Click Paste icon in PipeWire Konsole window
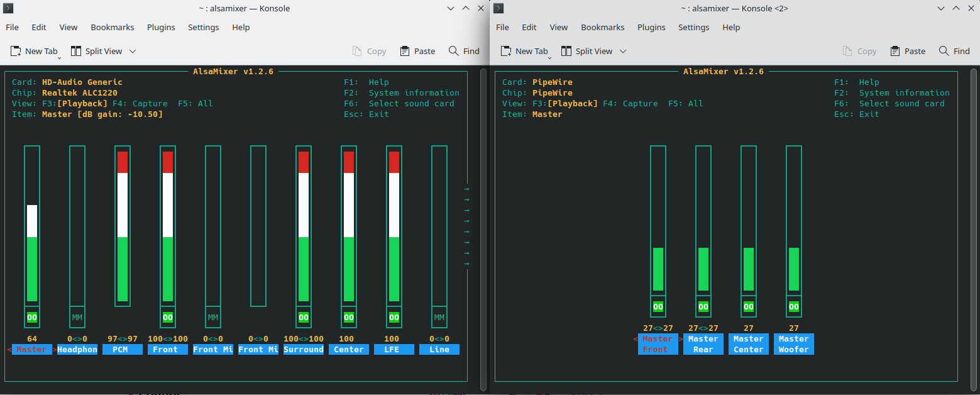980x395 pixels. (895, 51)
